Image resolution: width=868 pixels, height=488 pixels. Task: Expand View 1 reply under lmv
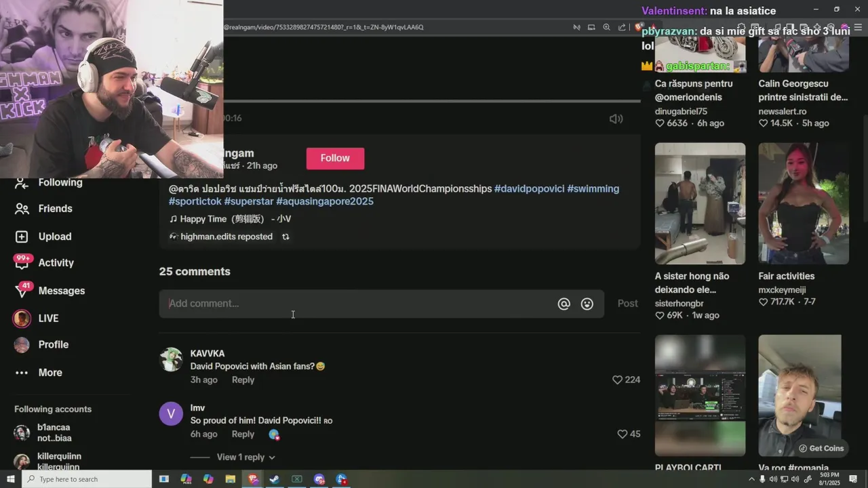coord(245,457)
